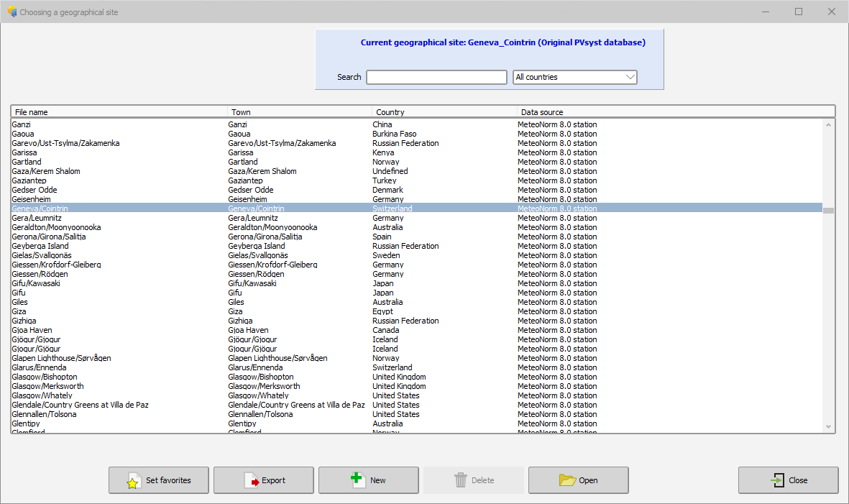Click the Sweden country cell

click(x=386, y=255)
